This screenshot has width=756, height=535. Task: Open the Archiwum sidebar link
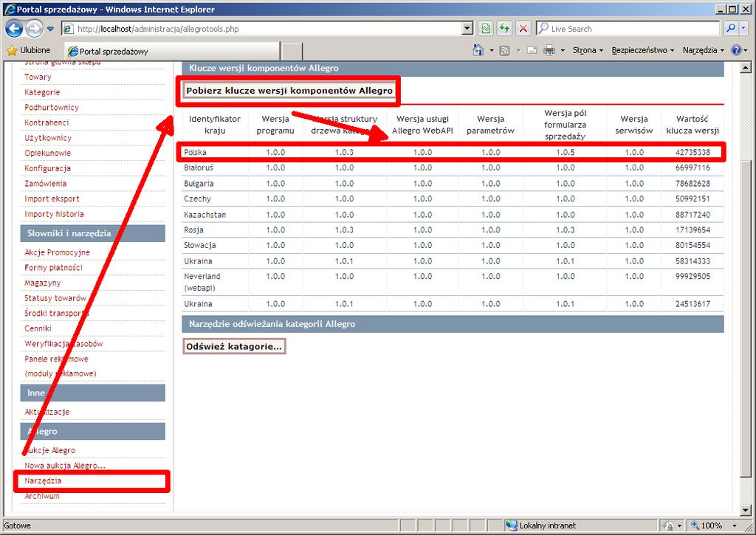click(42, 496)
